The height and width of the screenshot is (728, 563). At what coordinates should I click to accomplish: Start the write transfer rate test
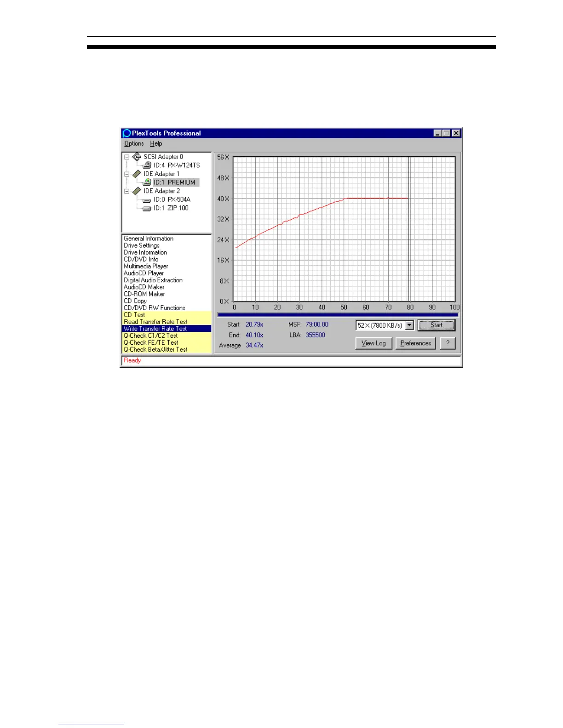[x=436, y=325]
